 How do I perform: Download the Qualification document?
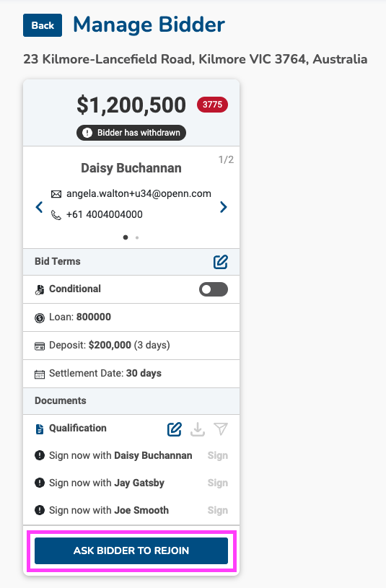point(198,429)
